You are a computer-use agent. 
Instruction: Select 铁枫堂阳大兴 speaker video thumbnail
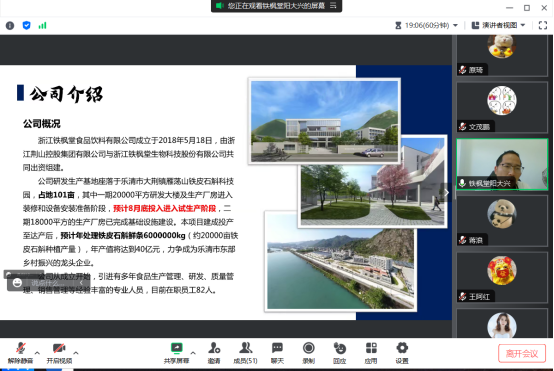[x=502, y=164]
